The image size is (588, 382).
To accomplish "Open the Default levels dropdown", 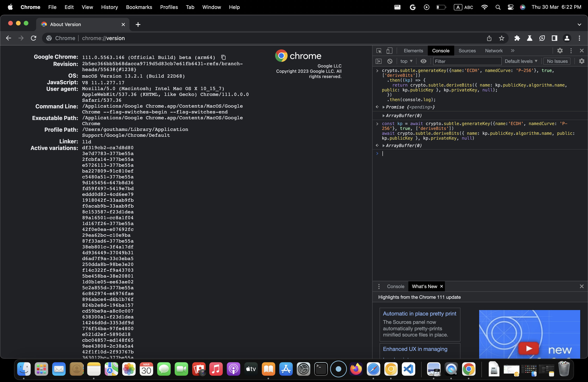I will coord(521,61).
